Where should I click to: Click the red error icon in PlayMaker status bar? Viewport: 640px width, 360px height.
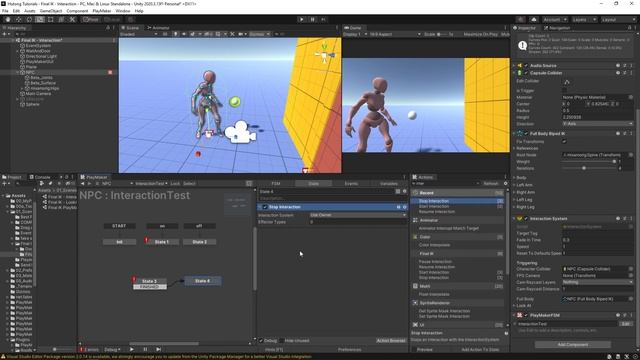coord(82,349)
